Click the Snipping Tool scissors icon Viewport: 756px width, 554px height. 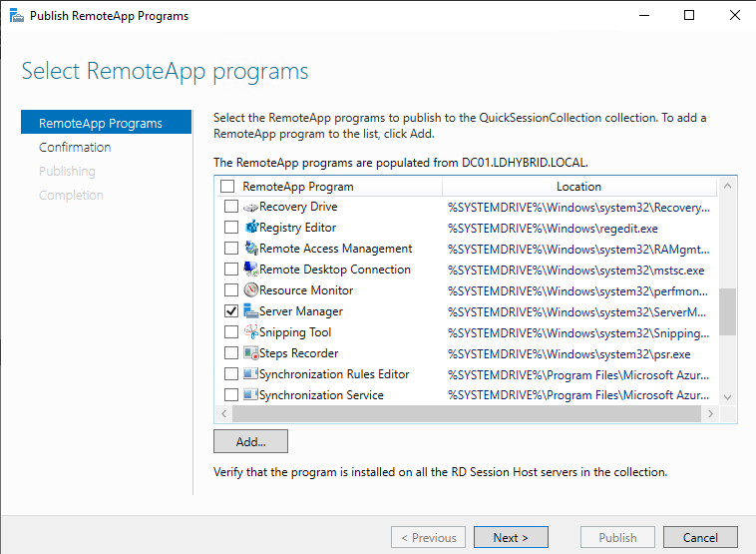[250, 332]
